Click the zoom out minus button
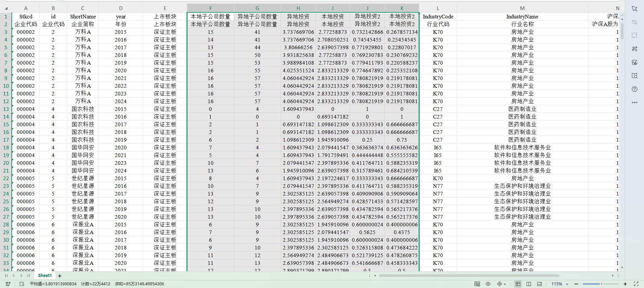 point(576,284)
